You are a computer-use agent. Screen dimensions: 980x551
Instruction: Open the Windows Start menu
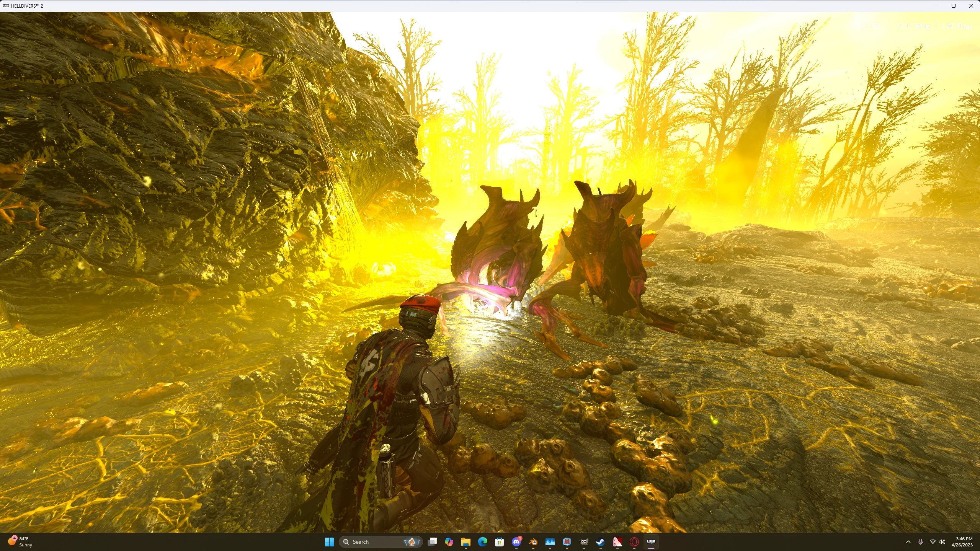pos(329,542)
